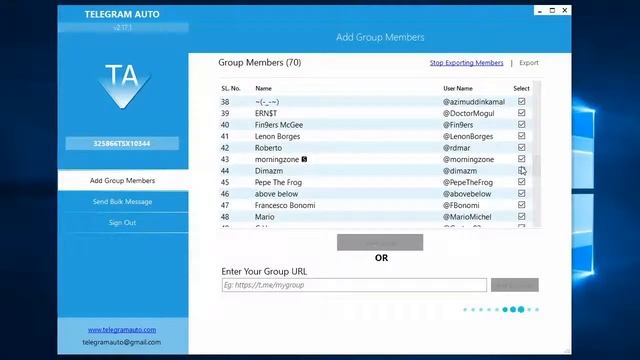Select username @morningzone

pos(469,159)
